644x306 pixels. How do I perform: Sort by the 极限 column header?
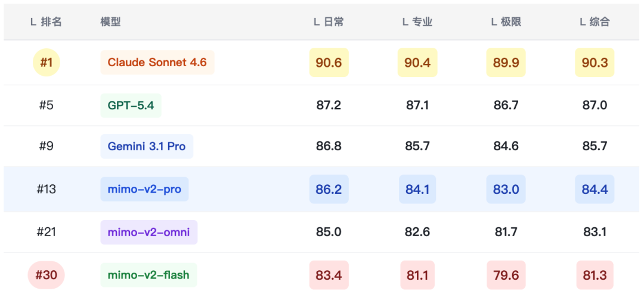(x=506, y=22)
